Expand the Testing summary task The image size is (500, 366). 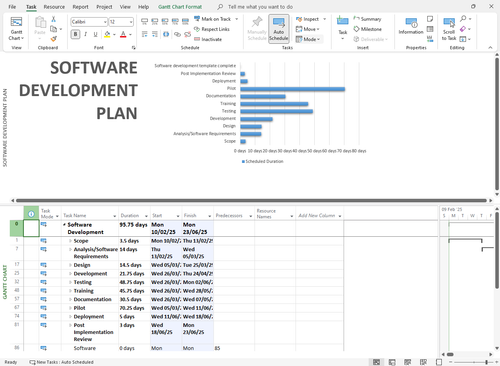[70, 282]
